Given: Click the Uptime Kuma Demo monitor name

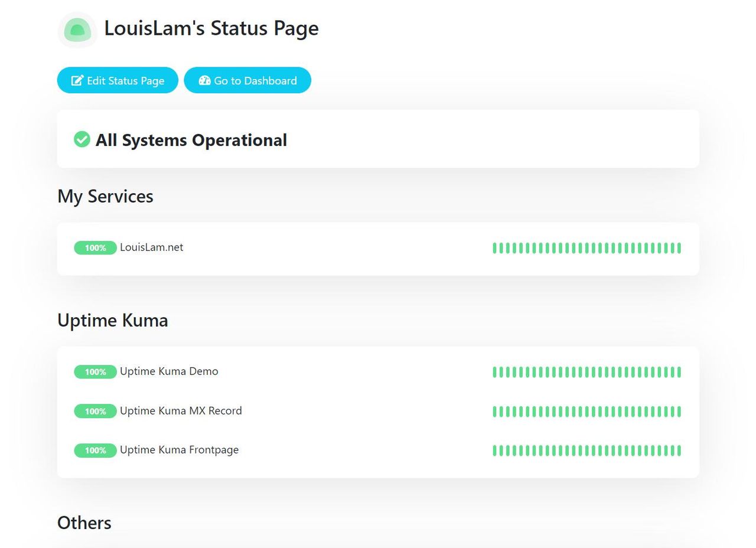Looking at the screenshot, I should pos(169,371).
